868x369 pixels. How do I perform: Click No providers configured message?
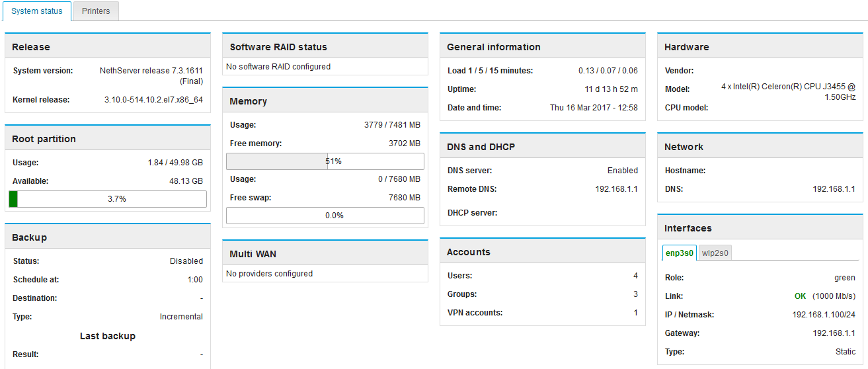pos(269,274)
